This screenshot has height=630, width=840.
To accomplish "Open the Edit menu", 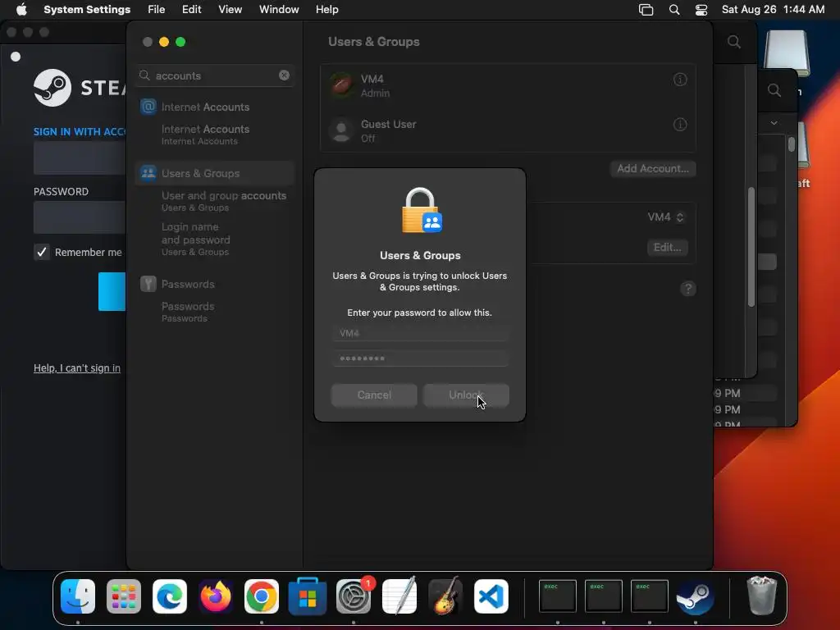I will point(191,10).
